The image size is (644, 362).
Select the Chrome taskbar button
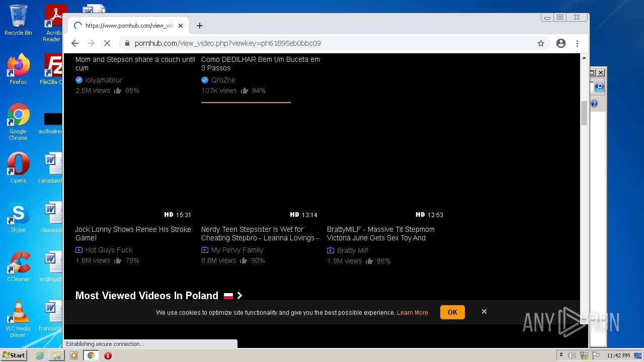click(x=91, y=355)
